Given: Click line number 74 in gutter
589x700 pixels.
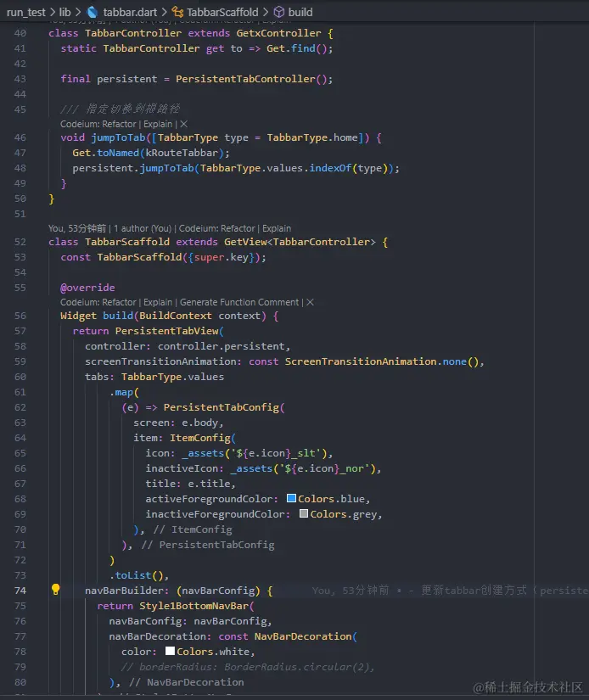Looking at the screenshot, I should (x=20, y=591).
